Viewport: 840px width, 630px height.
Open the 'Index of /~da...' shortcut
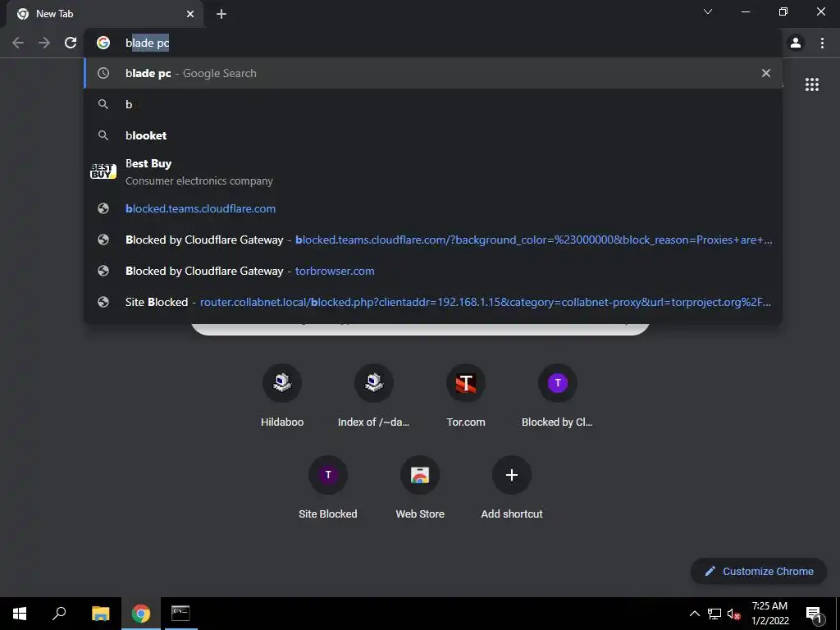(x=374, y=395)
